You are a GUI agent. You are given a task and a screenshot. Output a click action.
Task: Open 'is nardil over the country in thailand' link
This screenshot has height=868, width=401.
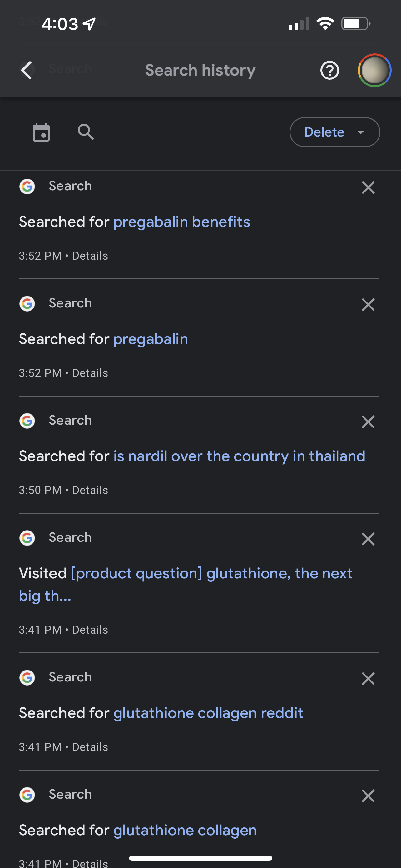pyautogui.click(x=239, y=456)
